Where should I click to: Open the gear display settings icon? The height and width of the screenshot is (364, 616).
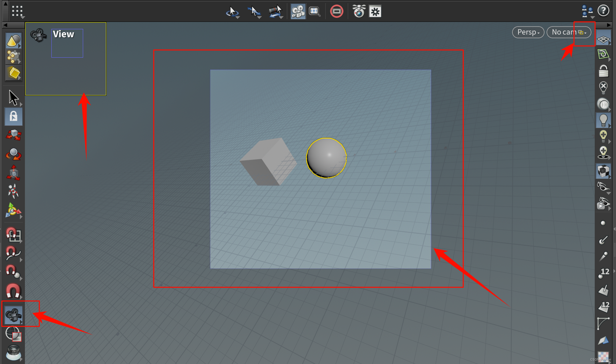tap(375, 12)
